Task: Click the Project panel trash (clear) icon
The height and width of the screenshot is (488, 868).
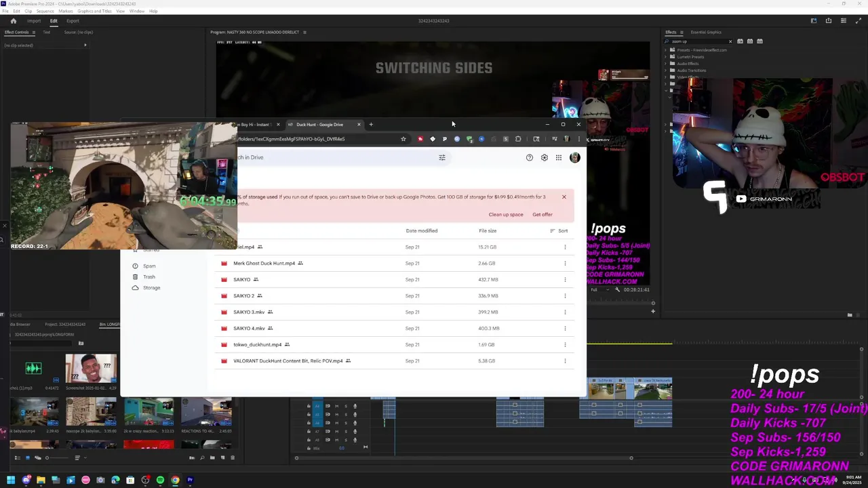Action: pos(233,457)
